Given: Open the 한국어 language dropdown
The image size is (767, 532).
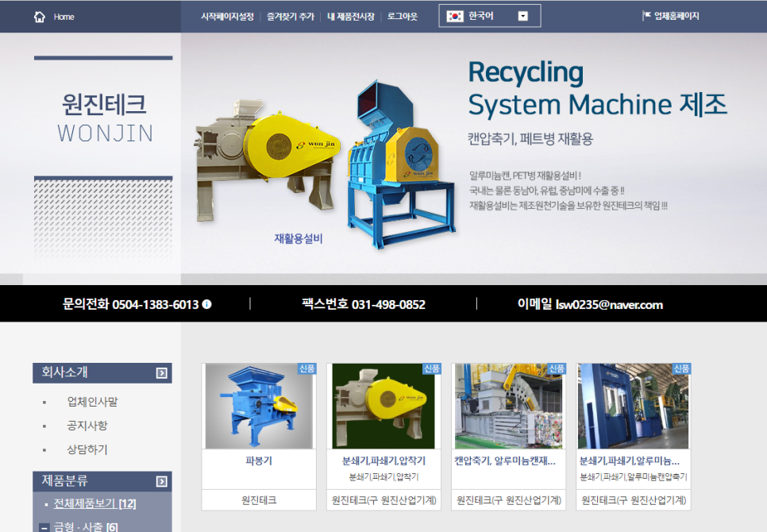Looking at the screenshot, I should [x=490, y=16].
